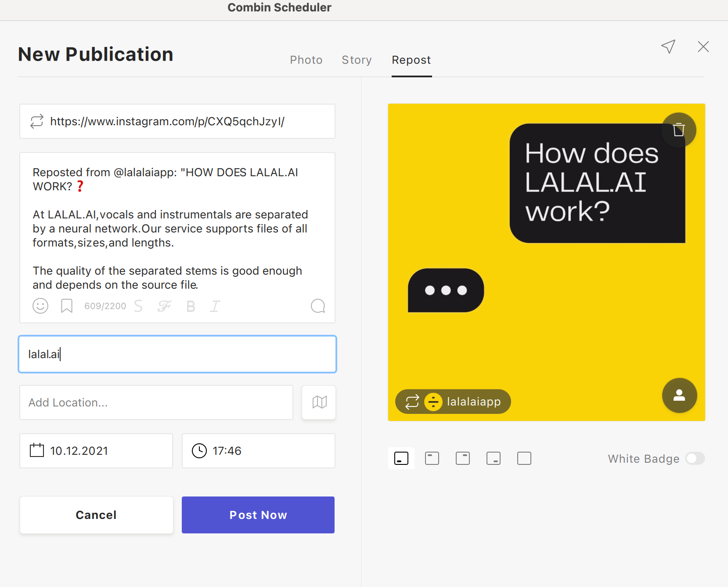Screen dimensions: 728x587
Task: Select top-right badge position
Action: [463, 459]
